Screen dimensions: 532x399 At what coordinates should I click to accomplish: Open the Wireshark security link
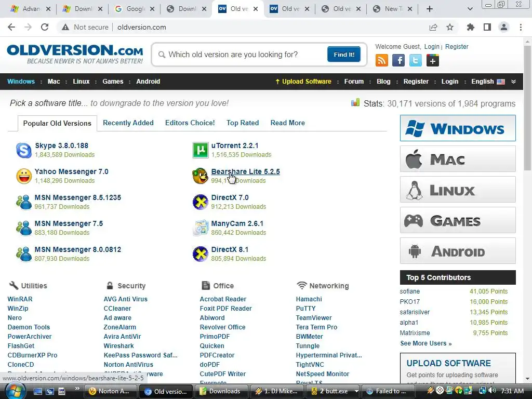[x=119, y=345]
